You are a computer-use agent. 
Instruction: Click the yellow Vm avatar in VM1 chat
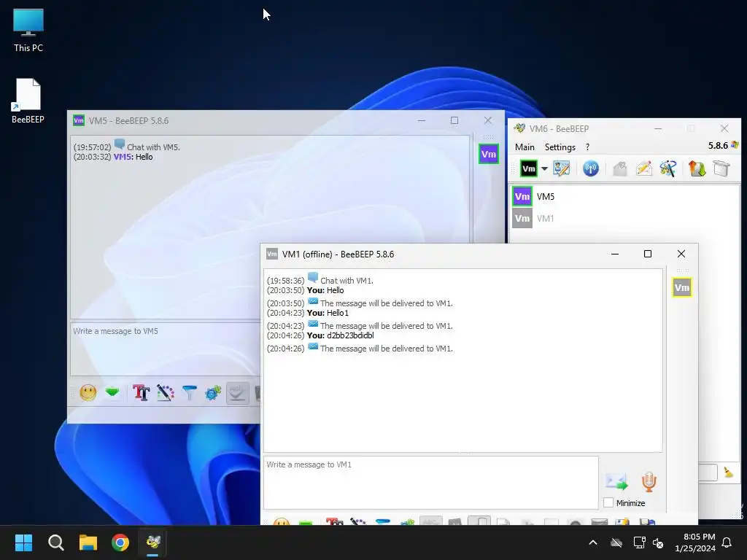(682, 287)
